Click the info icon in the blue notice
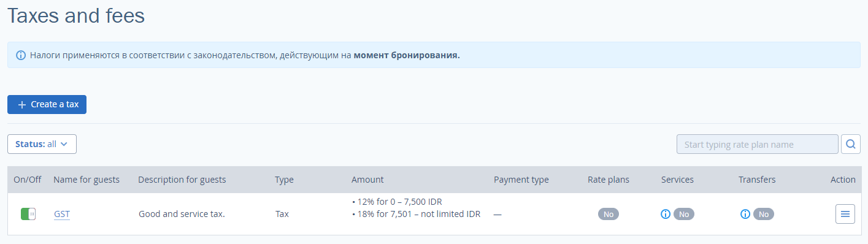The height and width of the screenshot is (244, 868). point(20,55)
